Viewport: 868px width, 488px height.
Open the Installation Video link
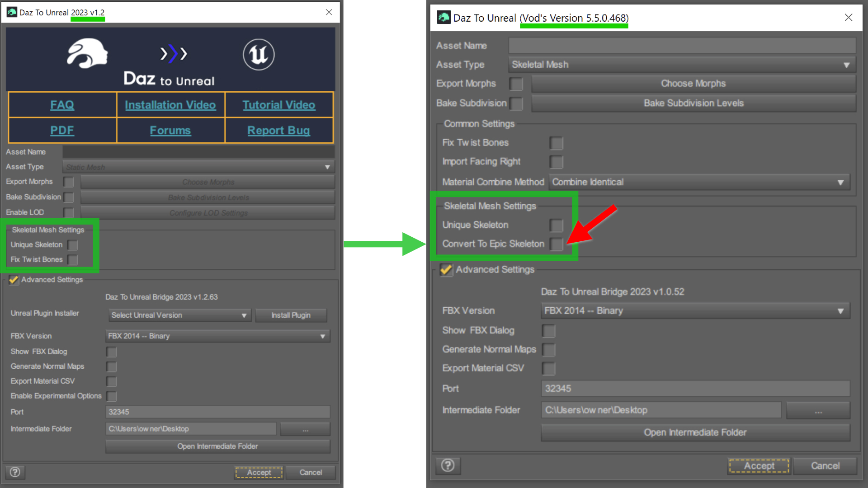[x=170, y=105]
